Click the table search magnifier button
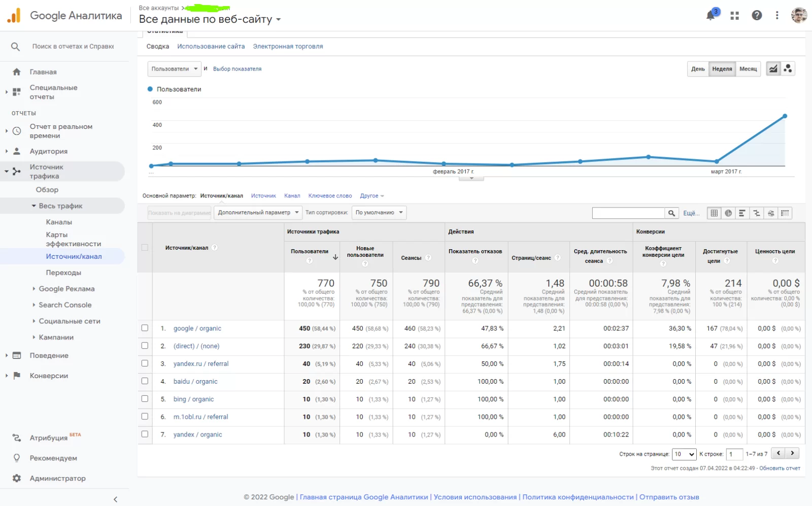The height and width of the screenshot is (506, 812). 671,213
